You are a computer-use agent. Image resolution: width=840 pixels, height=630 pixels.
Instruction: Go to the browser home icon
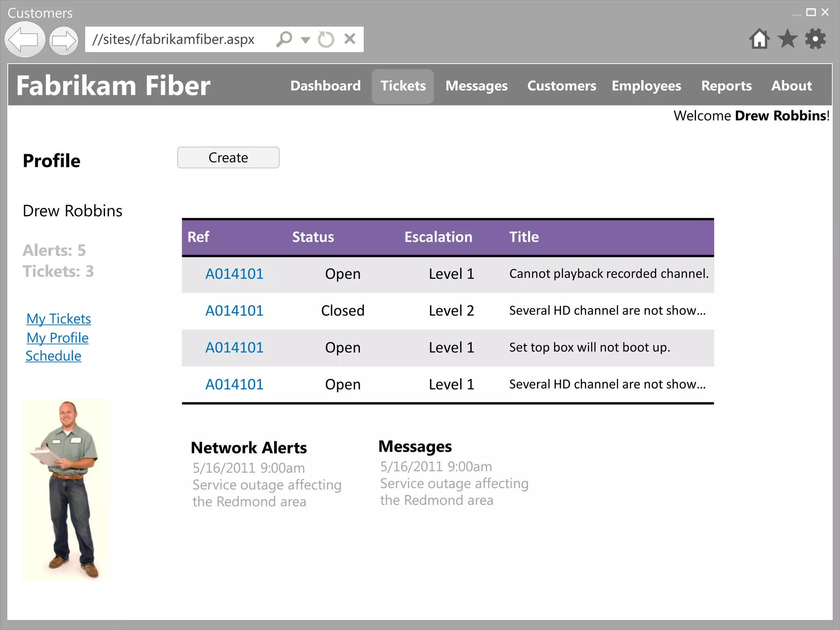click(x=759, y=39)
